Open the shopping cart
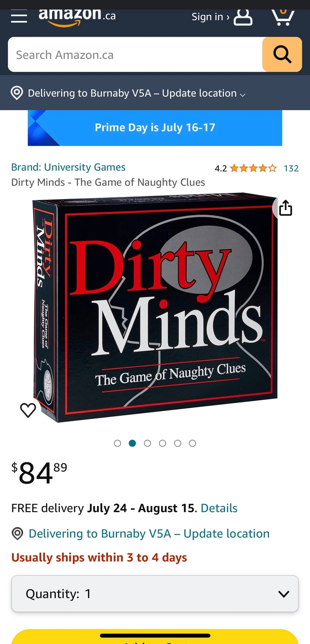 [283, 17]
